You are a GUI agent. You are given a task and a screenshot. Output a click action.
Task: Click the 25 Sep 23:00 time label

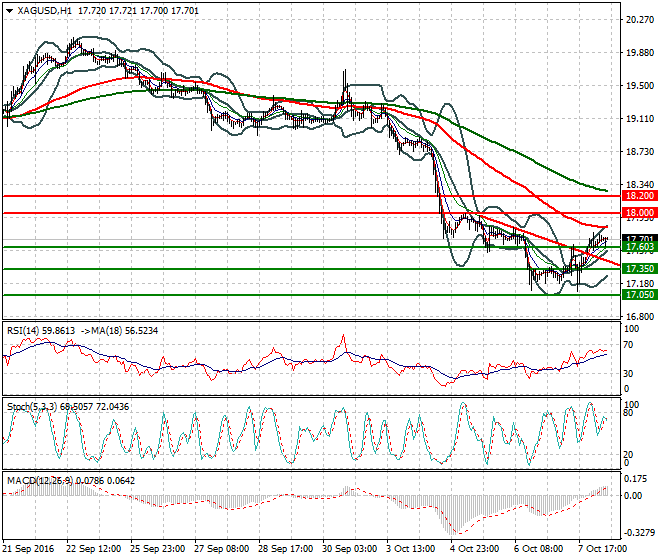(x=158, y=549)
